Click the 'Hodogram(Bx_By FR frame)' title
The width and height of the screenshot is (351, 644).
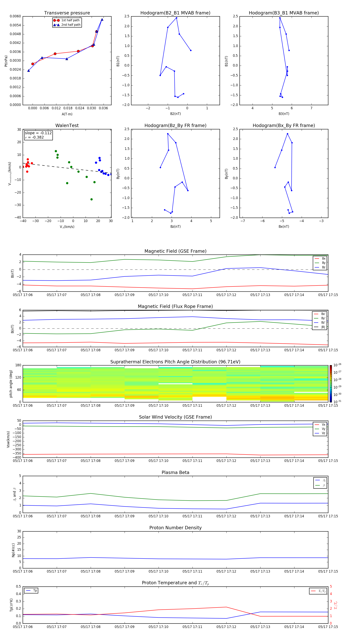click(284, 125)
